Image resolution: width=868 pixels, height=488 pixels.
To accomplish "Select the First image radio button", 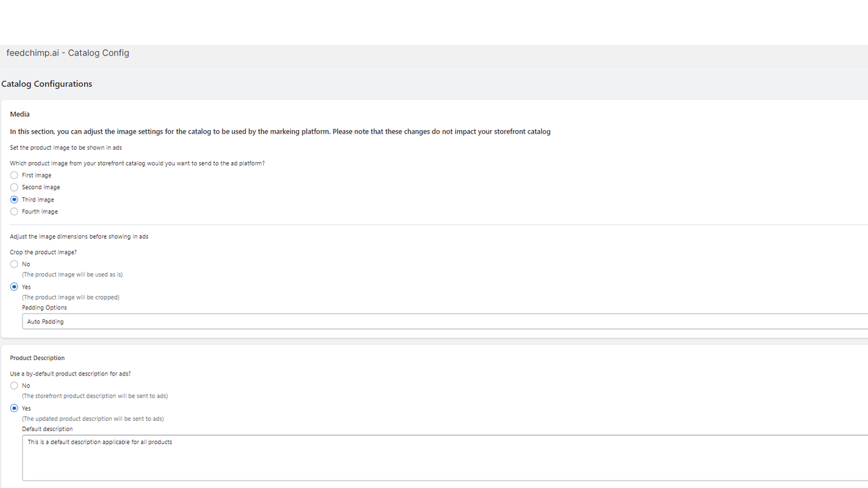I will [x=14, y=176].
